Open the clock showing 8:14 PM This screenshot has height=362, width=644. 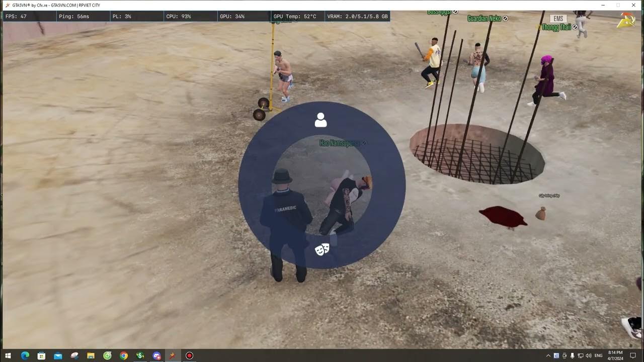click(x=615, y=355)
